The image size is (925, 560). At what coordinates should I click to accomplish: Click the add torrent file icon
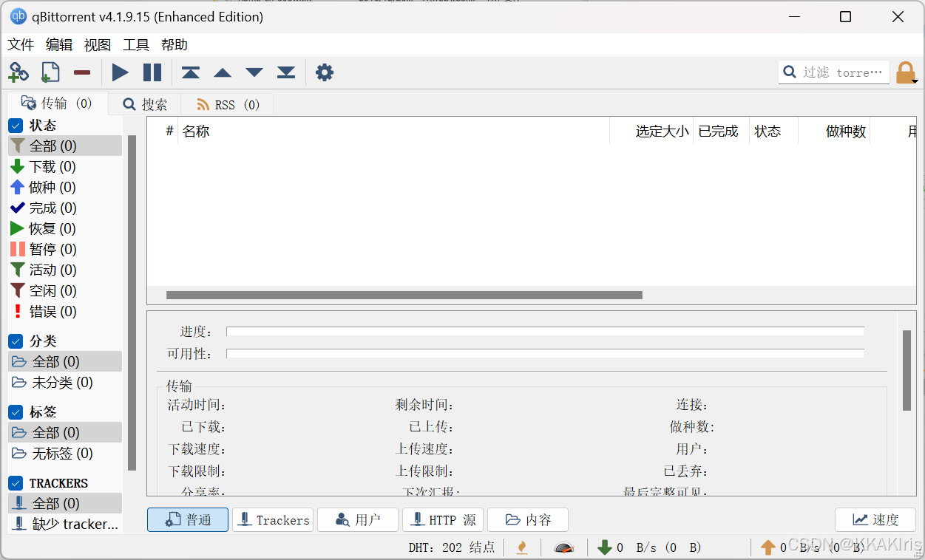click(50, 72)
